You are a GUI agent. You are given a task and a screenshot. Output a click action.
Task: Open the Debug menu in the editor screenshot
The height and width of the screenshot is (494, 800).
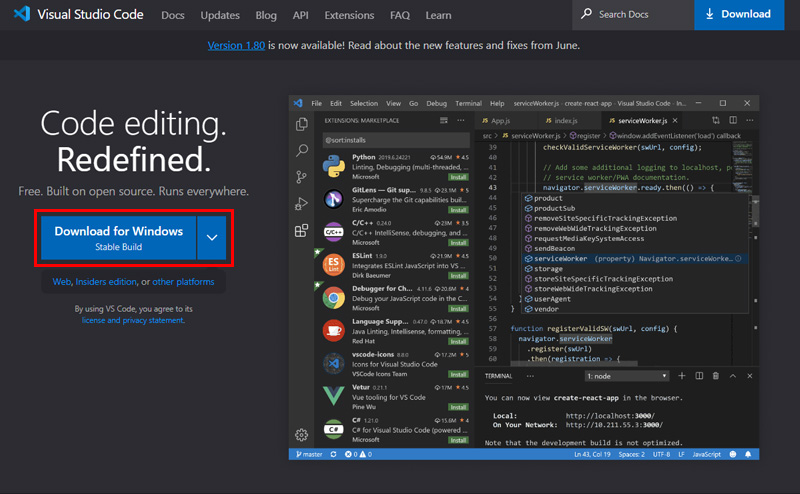pyautogui.click(x=436, y=104)
